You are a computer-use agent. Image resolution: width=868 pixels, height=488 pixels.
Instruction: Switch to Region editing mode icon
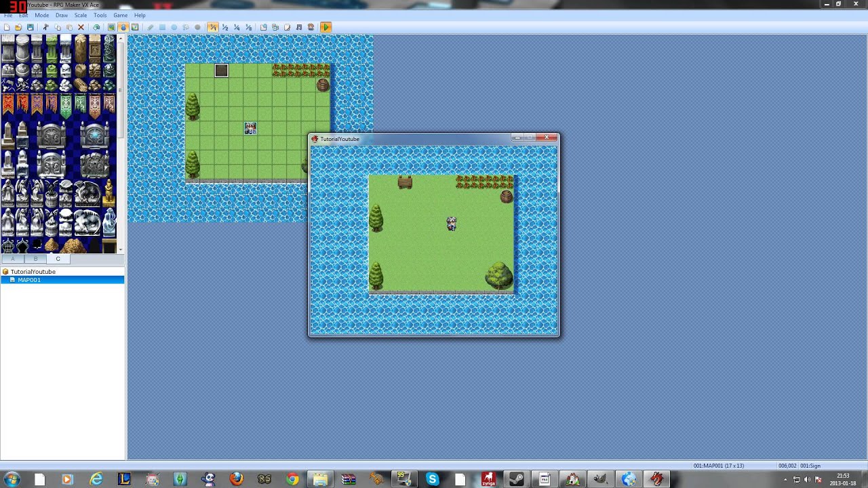pyautogui.click(x=135, y=27)
